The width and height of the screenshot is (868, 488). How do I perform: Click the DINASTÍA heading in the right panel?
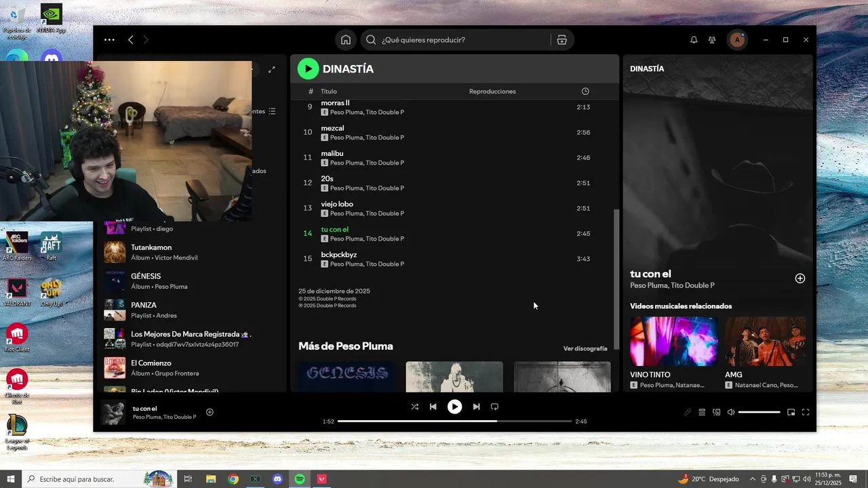[x=647, y=69]
